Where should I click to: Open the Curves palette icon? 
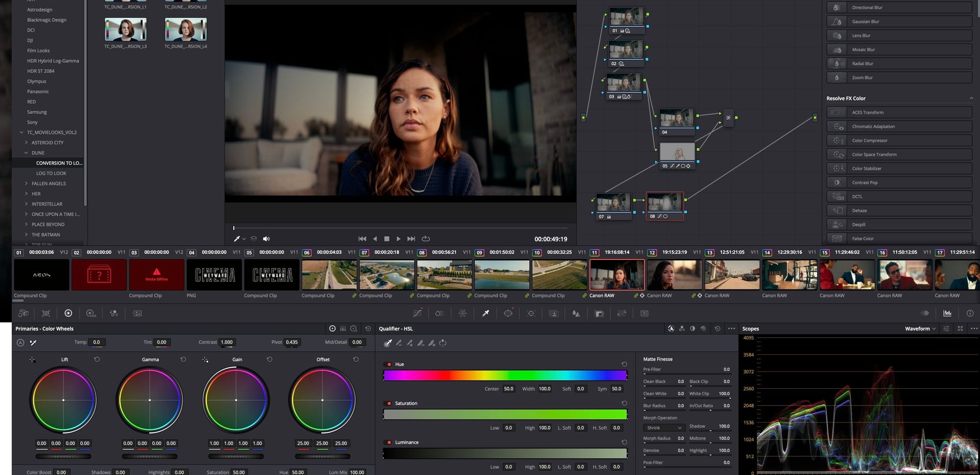(417, 313)
